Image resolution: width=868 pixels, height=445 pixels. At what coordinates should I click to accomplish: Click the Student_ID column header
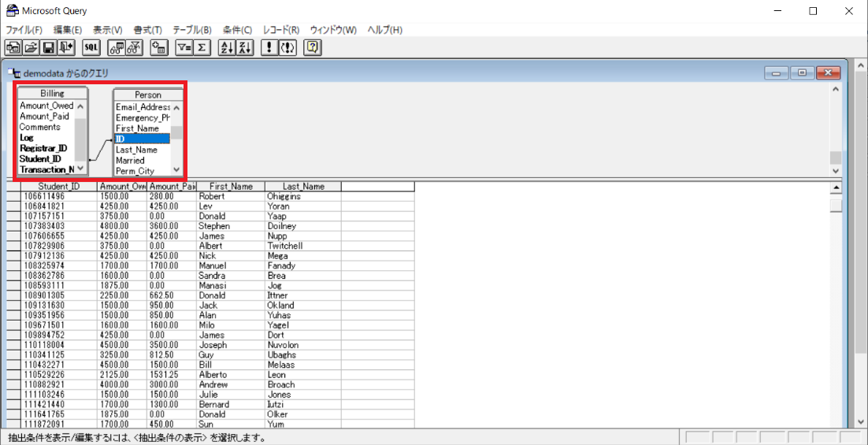coord(59,187)
